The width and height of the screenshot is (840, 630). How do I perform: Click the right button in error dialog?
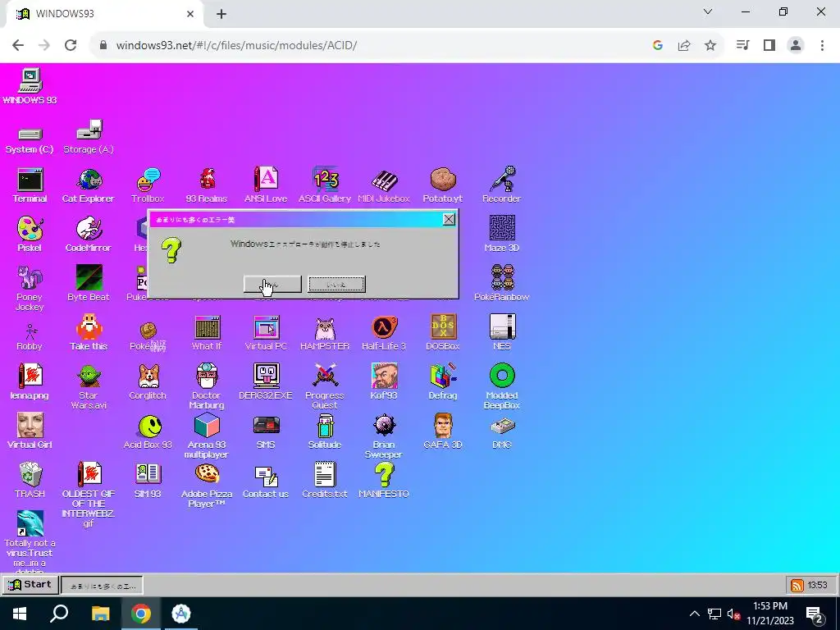[x=337, y=285]
